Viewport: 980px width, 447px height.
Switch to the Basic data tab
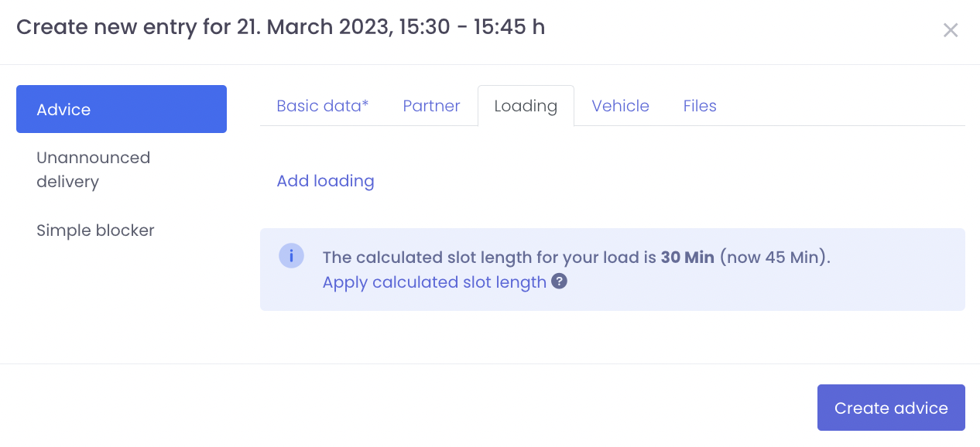[322, 106]
